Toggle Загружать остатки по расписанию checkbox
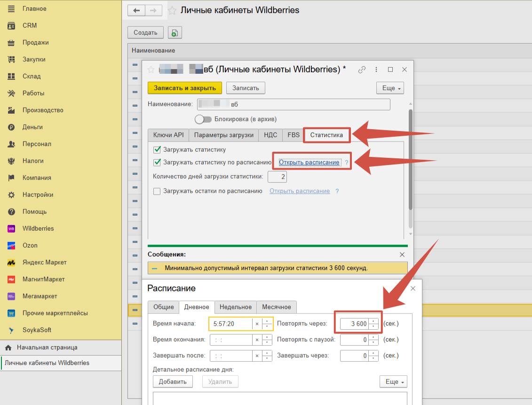The height and width of the screenshot is (405, 532). (157, 191)
